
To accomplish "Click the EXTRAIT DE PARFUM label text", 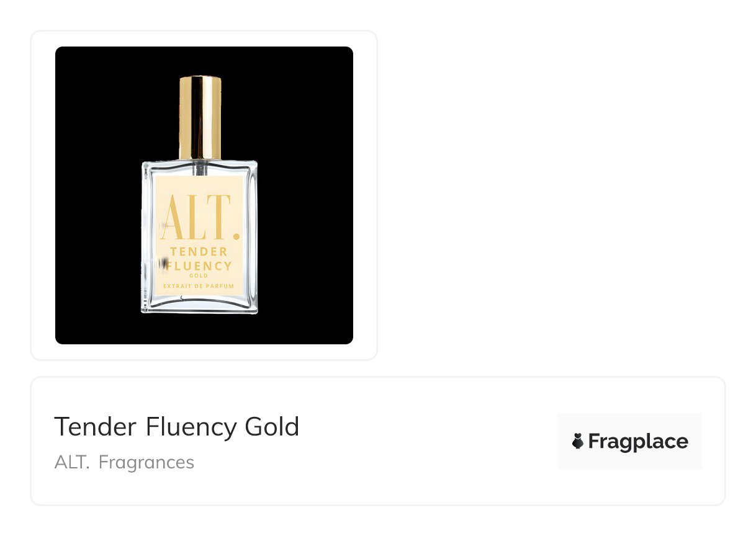I will [x=199, y=286].
